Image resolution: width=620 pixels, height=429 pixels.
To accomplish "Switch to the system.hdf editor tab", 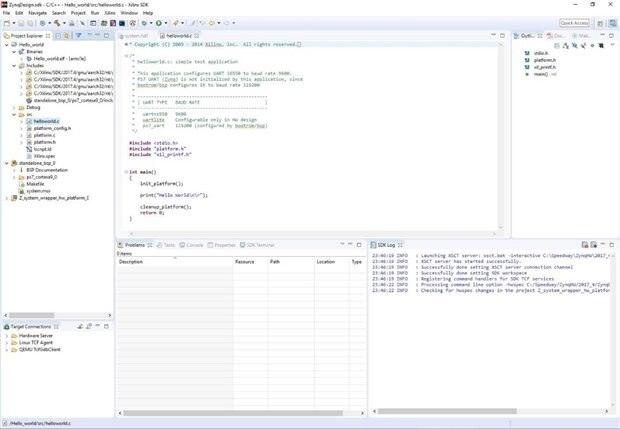I will 135,35.
